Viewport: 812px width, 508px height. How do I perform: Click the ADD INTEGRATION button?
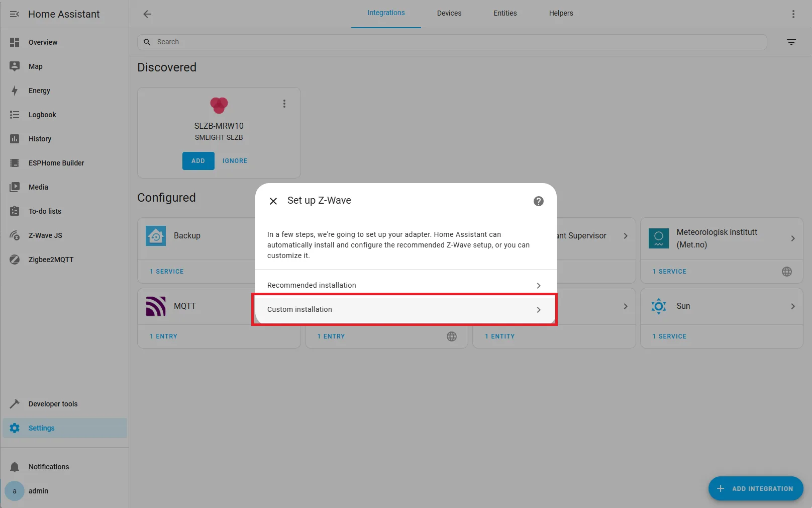pos(756,488)
